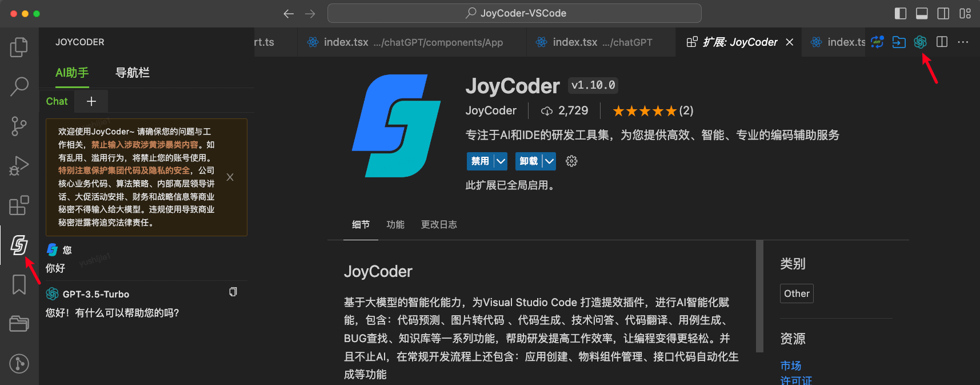Screen dimensions: 980x385
Task: Click the 2,729 install count
Action: click(565, 110)
